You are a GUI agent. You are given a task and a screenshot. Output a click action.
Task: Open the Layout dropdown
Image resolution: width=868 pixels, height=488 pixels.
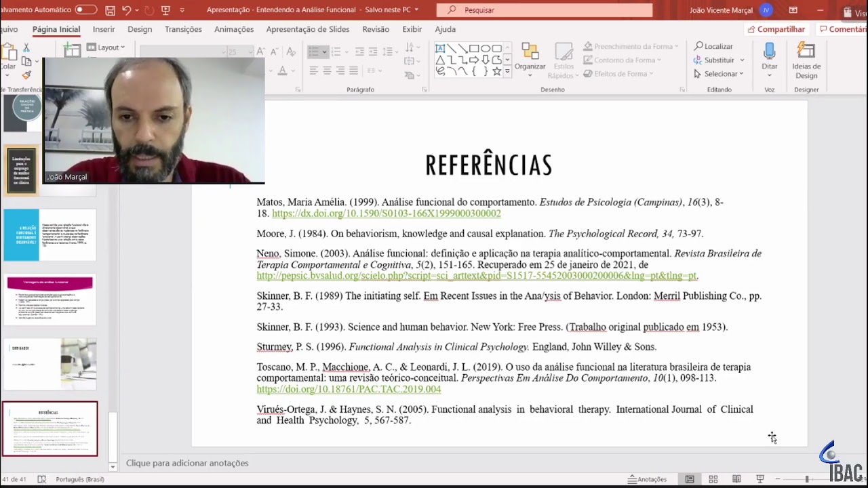pyautogui.click(x=106, y=47)
